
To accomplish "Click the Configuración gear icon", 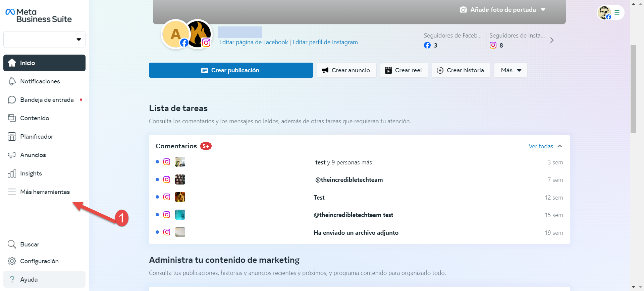I will point(12,261).
